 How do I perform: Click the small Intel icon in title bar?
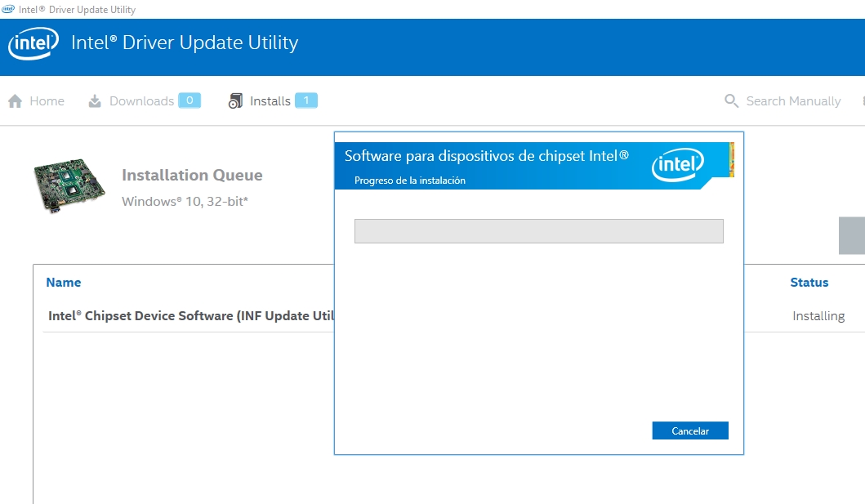tap(9, 10)
